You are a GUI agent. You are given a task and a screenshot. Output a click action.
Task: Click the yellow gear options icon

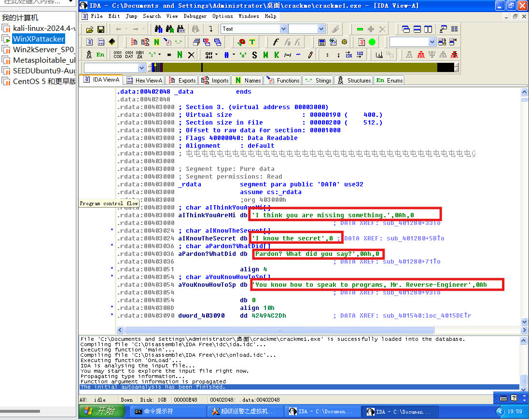[344, 42]
